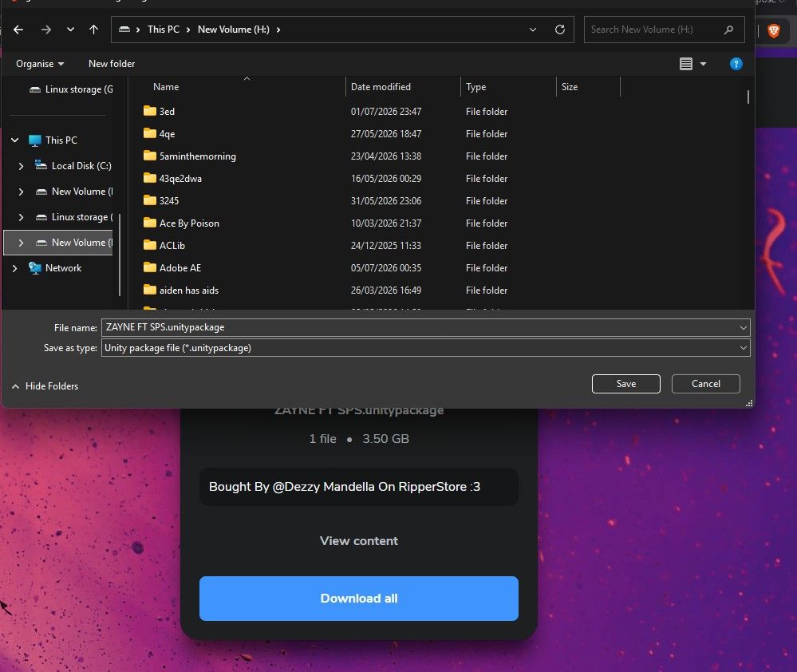Screen dimensions: 797x672
Task: Expand the chevron after New Volume (H:) breadcrumb
Action: click(x=278, y=30)
